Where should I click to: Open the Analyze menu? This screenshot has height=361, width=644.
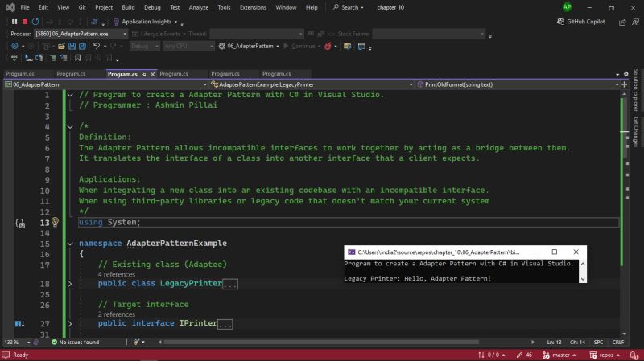click(x=198, y=7)
